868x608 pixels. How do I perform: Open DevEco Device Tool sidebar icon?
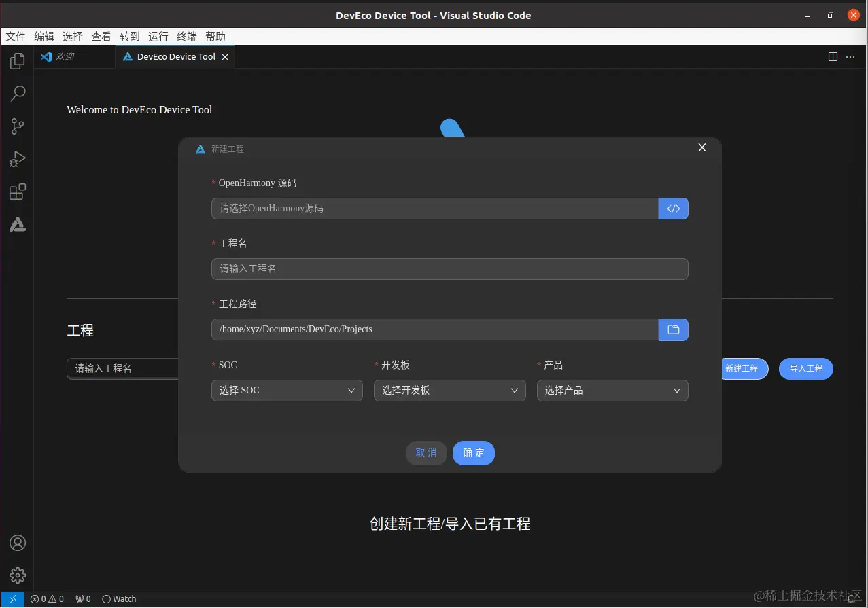click(18, 224)
